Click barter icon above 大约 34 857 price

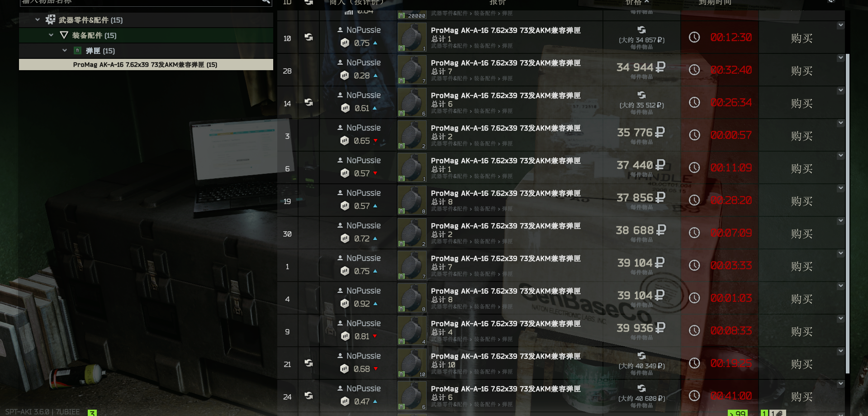point(641,30)
